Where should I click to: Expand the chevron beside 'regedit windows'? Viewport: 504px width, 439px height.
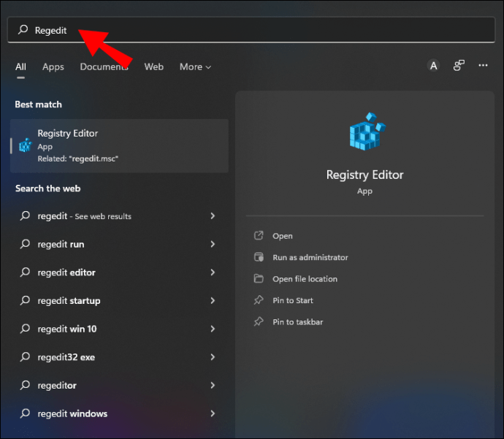(x=213, y=413)
